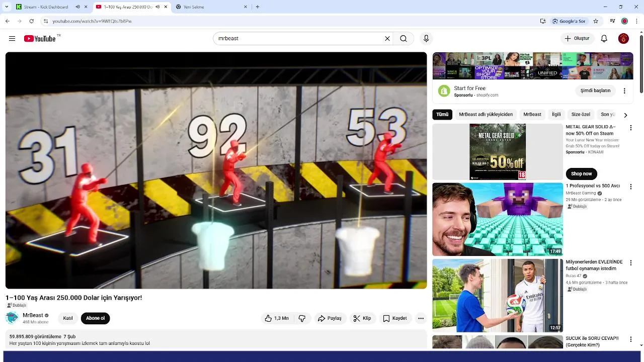The image size is (644, 362).
Task: Mute the Kick Dashboard tab audio
Action: pos(77,7)
